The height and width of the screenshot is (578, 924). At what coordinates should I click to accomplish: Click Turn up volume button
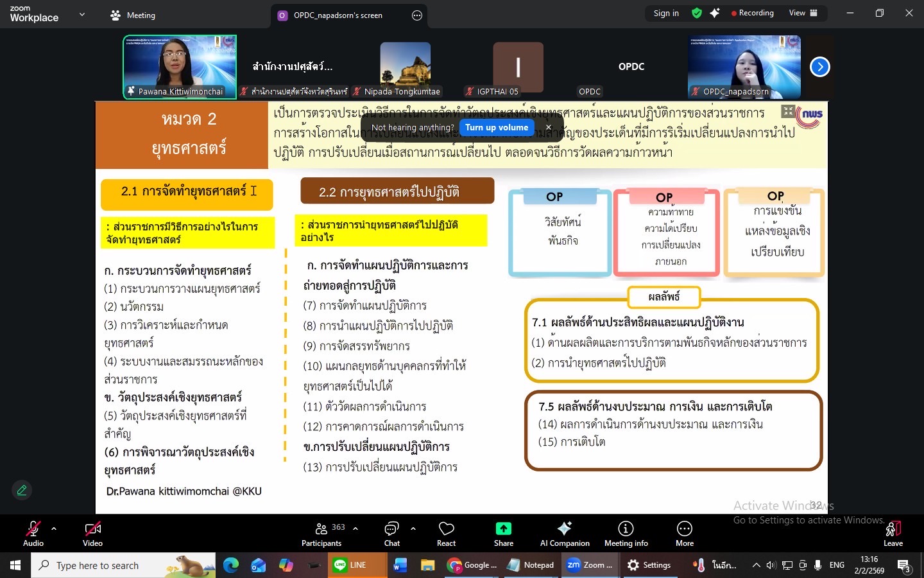point(497,127)
